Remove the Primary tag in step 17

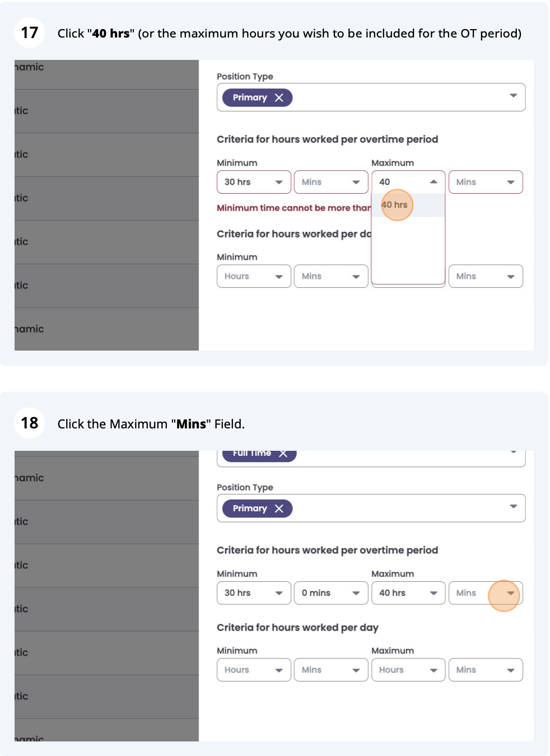coord(279,97)
